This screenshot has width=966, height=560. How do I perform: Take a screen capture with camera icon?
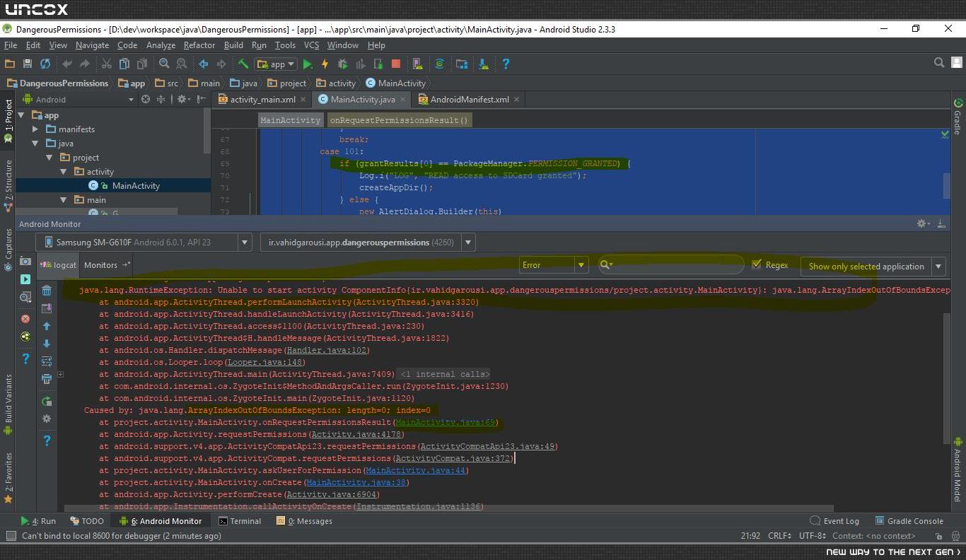25,261
